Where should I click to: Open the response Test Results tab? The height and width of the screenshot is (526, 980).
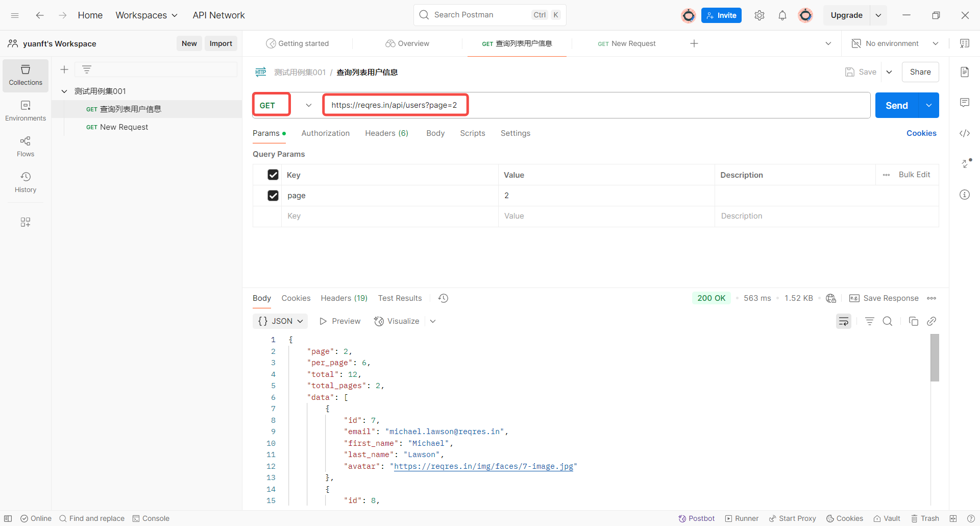(400, 298)
